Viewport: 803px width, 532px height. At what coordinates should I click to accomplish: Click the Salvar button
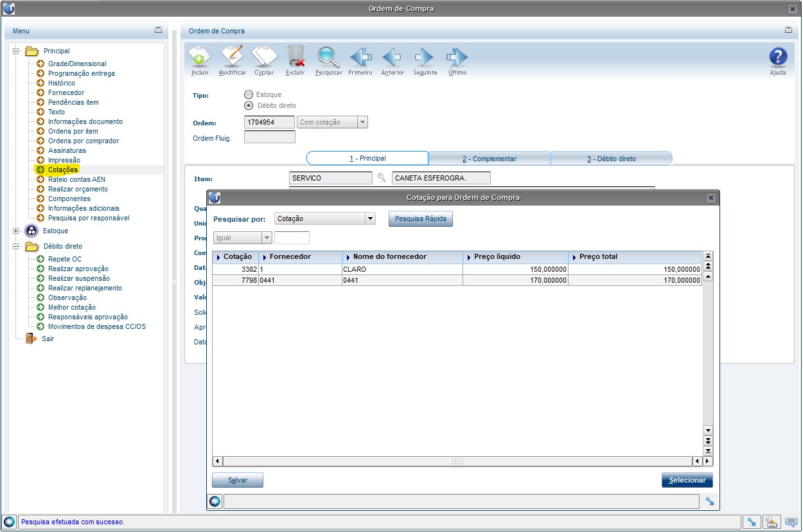238,480
